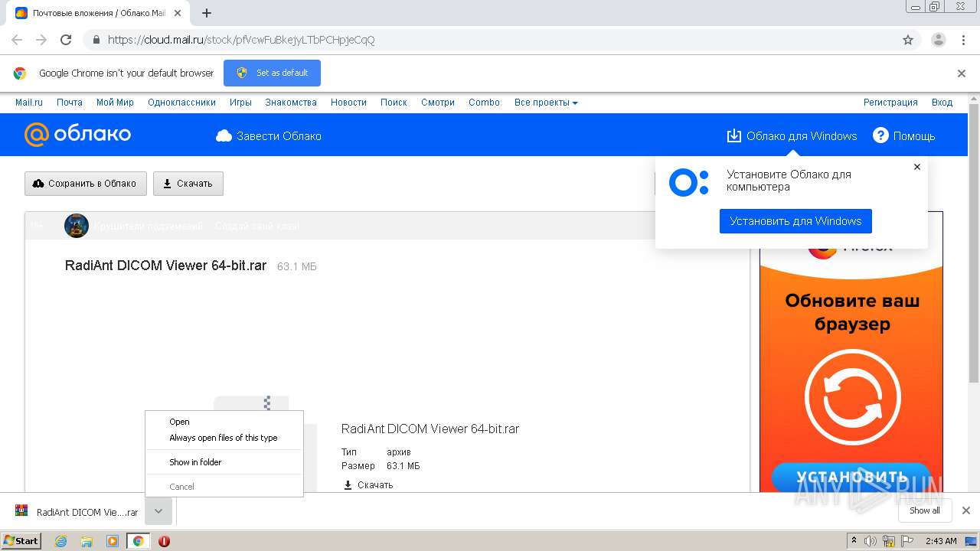The image size is (980, 551).
Task: Open the Windows Start menu
Action: pos(21,541)
